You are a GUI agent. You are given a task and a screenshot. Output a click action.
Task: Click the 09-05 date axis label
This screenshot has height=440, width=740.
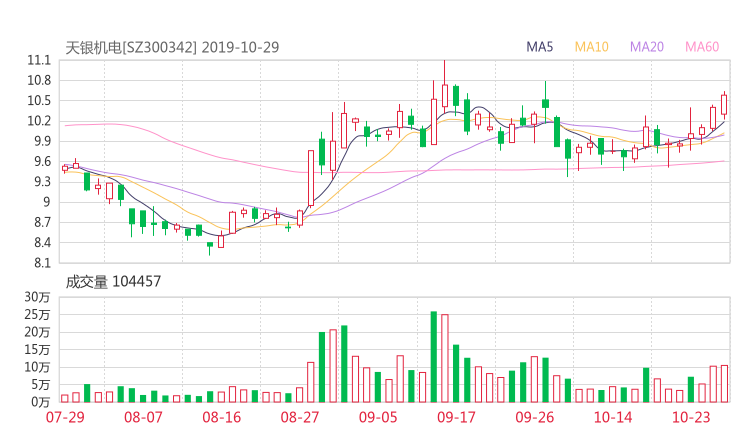point(378,417)
